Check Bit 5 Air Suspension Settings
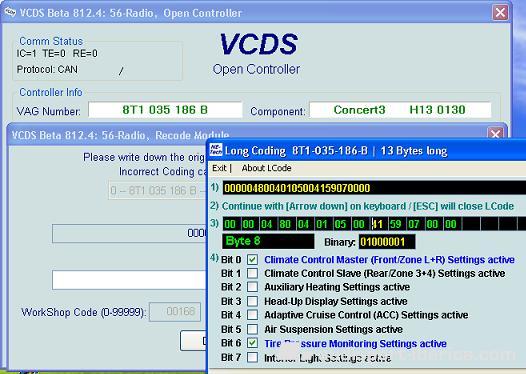 coord(252,329)
